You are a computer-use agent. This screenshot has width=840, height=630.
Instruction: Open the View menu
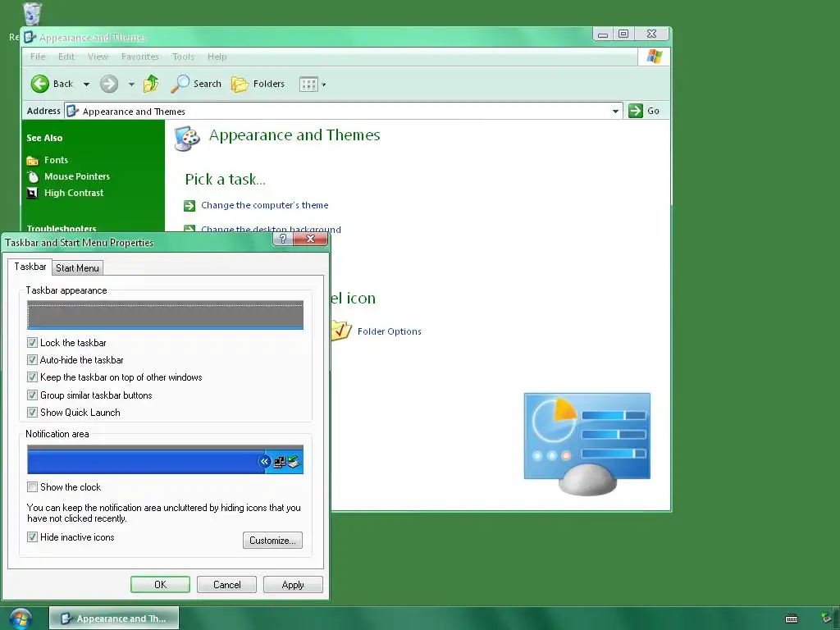(x=98, y=57)
